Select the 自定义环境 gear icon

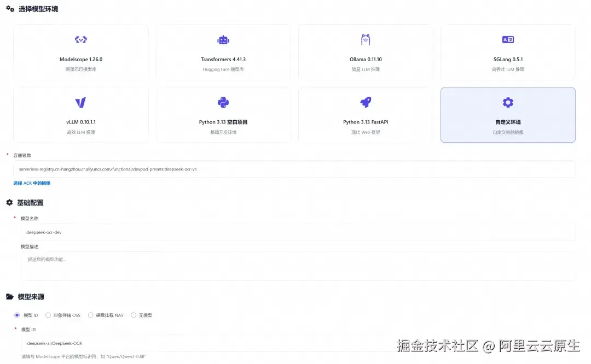(508, 102)
